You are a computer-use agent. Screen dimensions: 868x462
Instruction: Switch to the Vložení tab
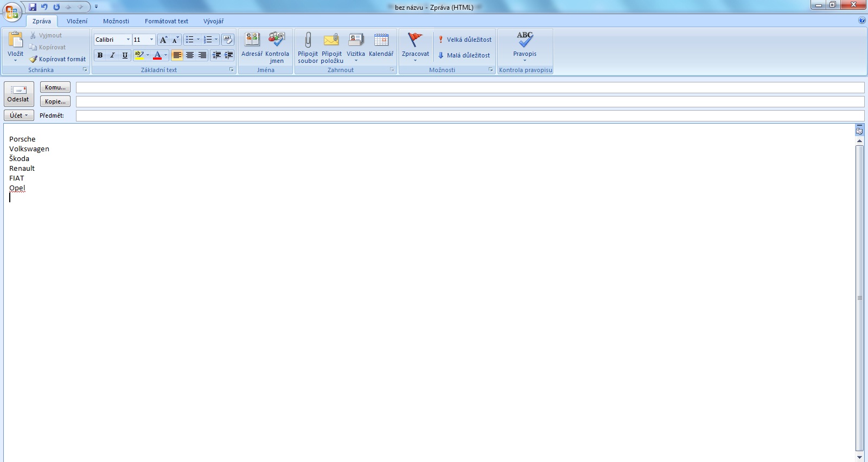[x=77, y=21]
